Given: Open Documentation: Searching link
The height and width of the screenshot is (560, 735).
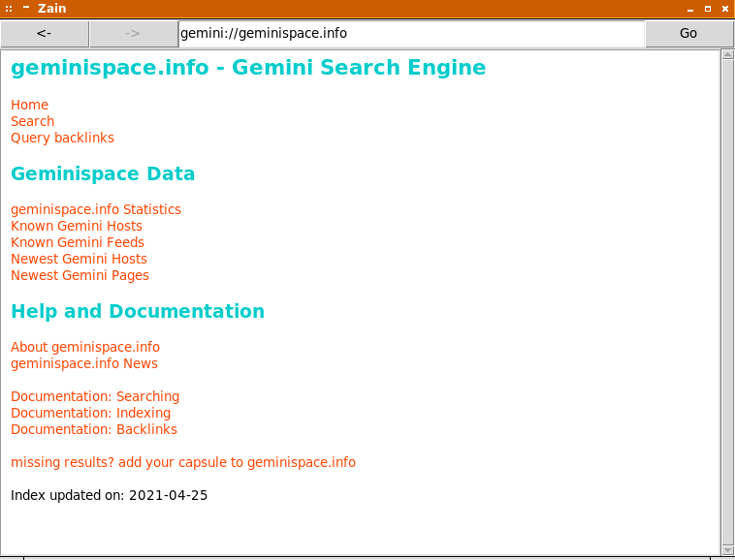Looking at the screenshot, I should click(x=95, y=396).
